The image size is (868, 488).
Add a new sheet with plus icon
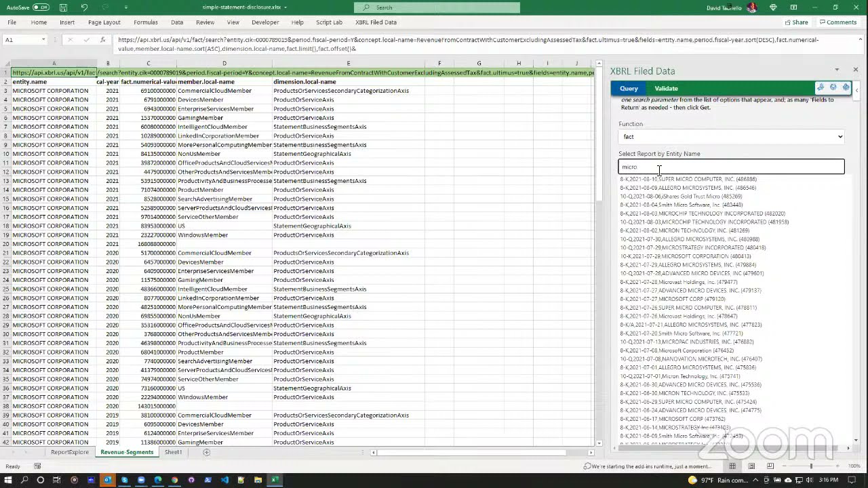(x=206, y=452)
